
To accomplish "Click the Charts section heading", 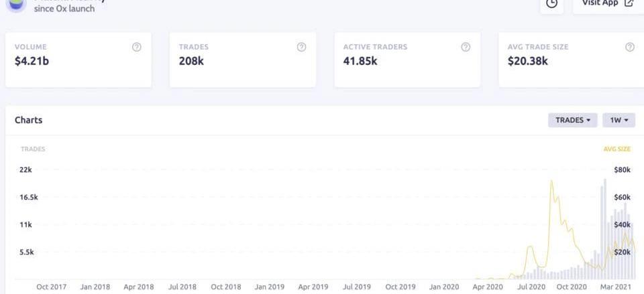I will click(28, 120).
